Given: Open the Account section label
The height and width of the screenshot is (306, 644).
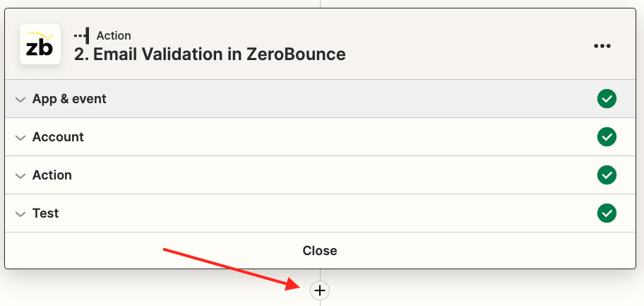Looking at the screenshot, I should [x=58, y=137].
